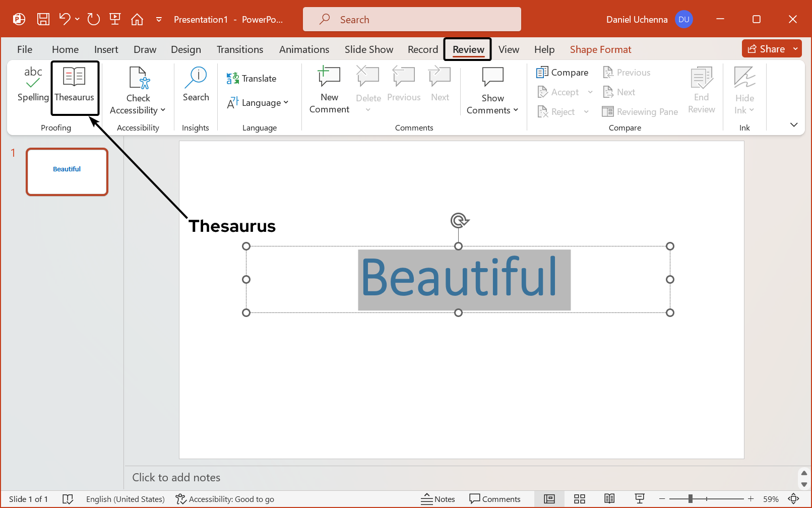Image resolution: width=812 pixels, height=508 pixels.
Task: Expand the Language dropdown
Action: click(x=286, y=102)
